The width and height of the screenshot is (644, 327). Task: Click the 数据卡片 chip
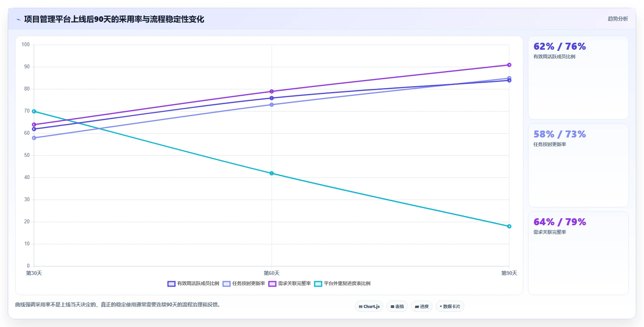[450, 306]
